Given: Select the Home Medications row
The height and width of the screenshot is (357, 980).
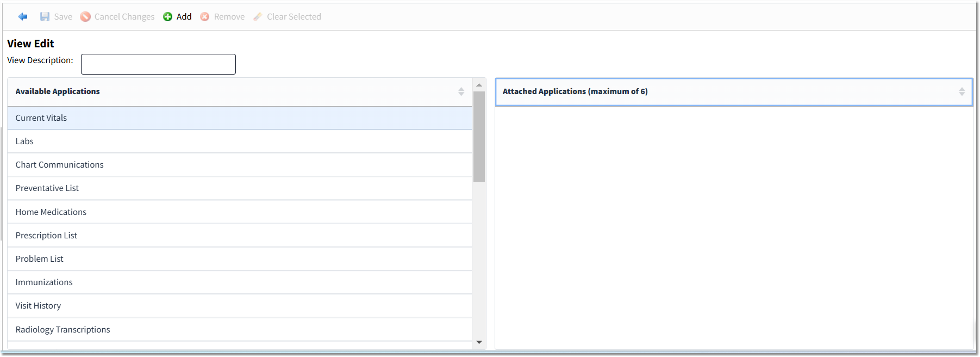Looking at the screenshot, I should tap(240, 212).
